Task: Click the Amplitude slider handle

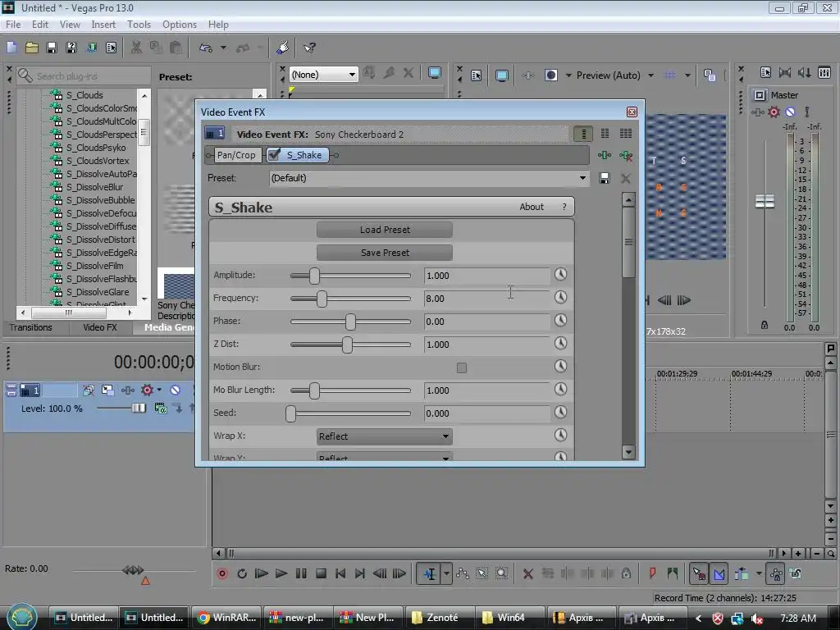Action: pos(314,276)
